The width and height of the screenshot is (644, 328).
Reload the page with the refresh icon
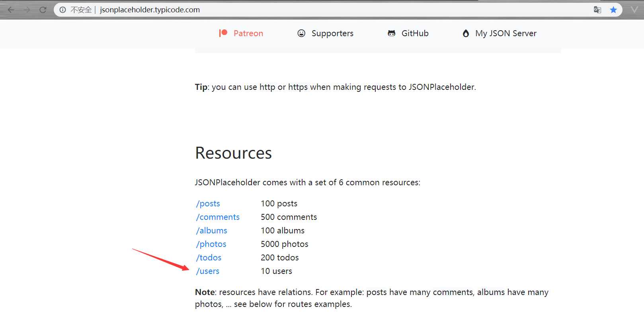(43, 10)
